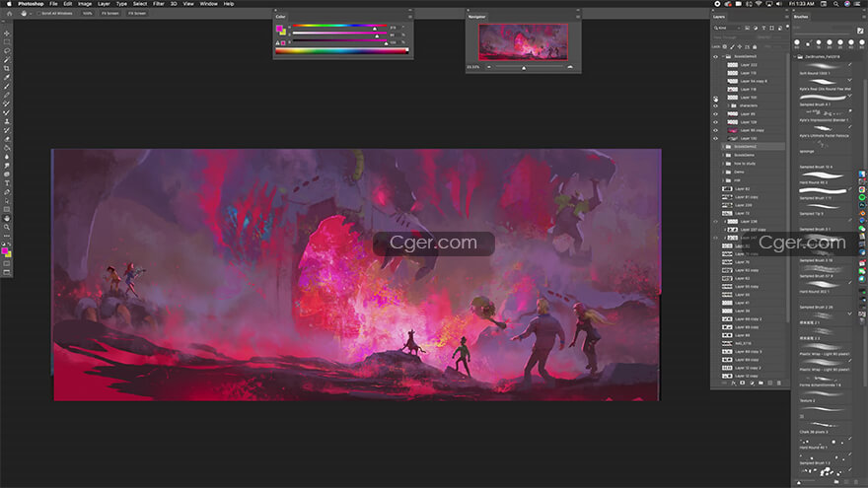Viewport: 868px width, 488px height.
Task: Select the Navigator panel tab
Action: tap(476, 17)
